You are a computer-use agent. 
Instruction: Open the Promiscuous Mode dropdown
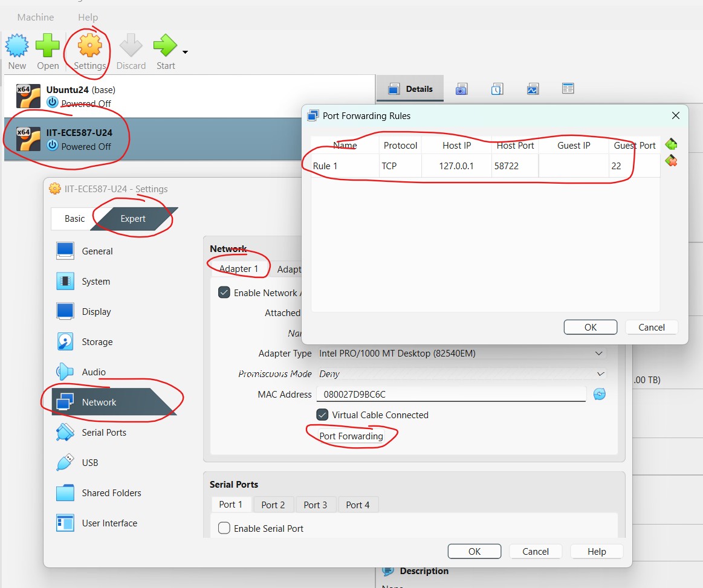(600, 374)
